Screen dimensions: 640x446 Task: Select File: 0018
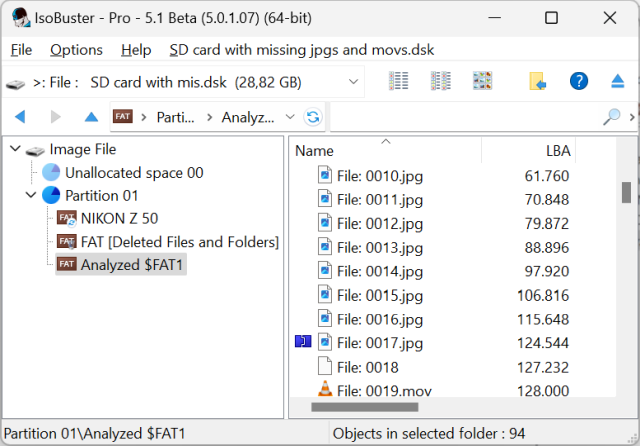tap(367, 367)
